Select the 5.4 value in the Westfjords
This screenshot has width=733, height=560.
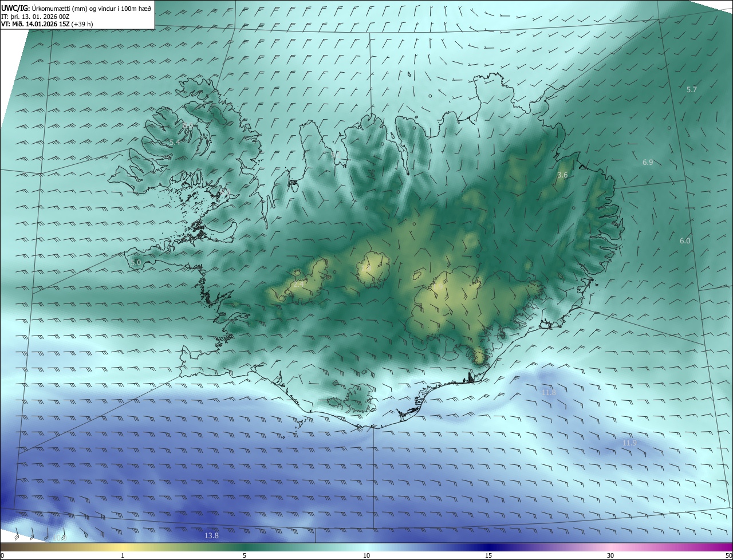tap(175, 142)
